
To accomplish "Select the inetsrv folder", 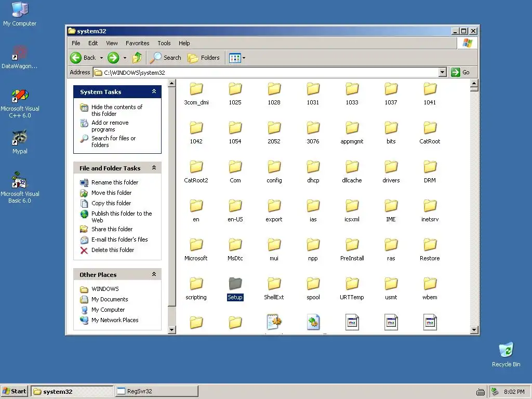I will [x=430, y=211].
